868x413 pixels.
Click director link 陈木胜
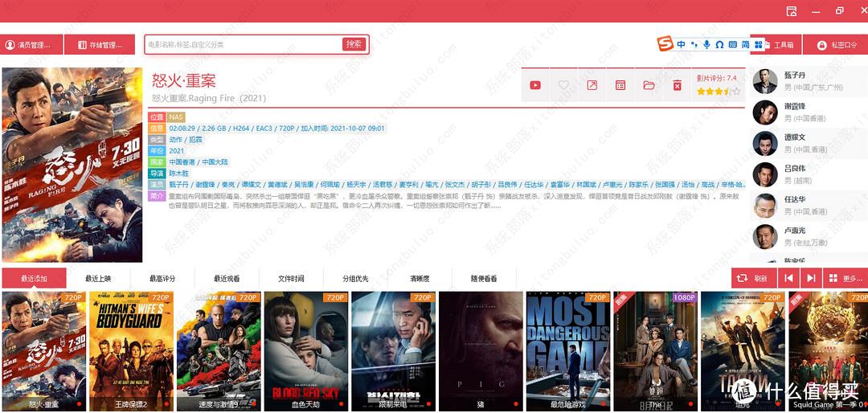pos(178,174)
